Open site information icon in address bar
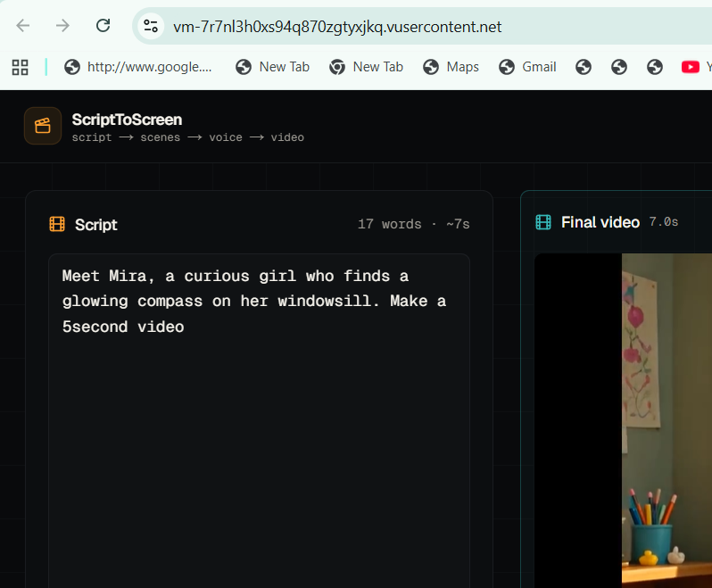712x588 pixels. [151, 26]
